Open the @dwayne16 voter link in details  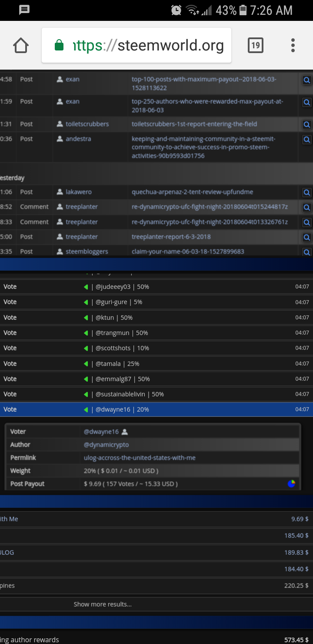point(101,432)
